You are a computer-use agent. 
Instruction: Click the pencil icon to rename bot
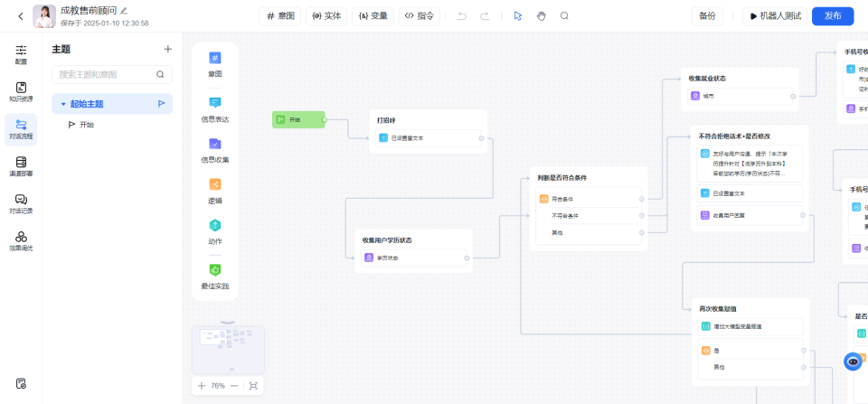click(x=124, y=10)
